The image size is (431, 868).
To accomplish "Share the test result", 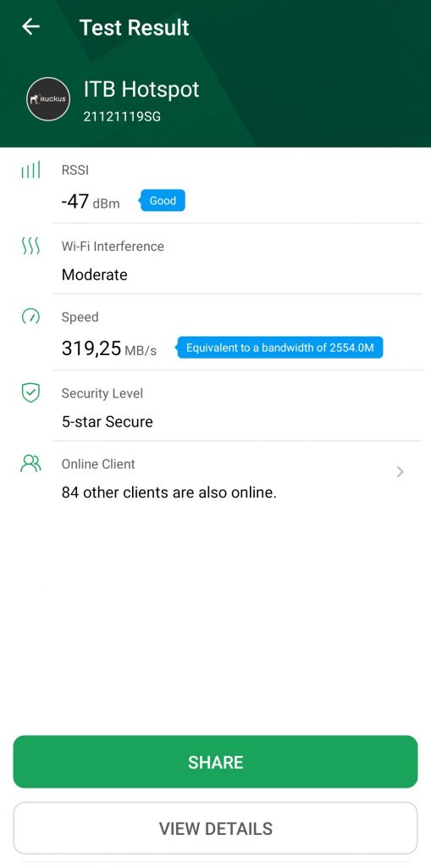I will coord(215,762).
